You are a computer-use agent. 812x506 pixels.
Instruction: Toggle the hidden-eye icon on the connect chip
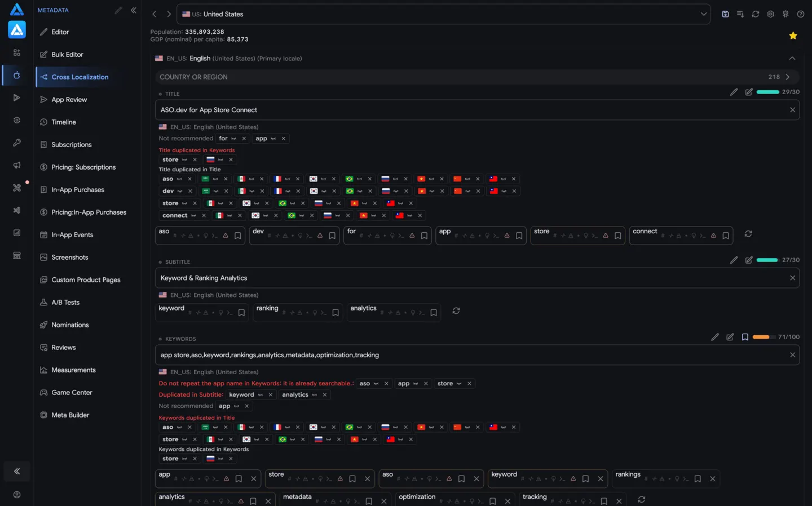(x=193, y=216)
